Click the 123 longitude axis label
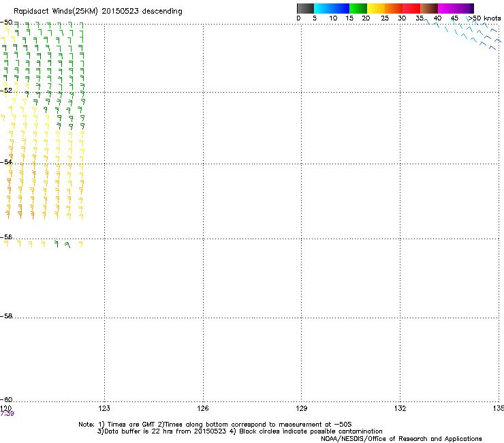 click(x=104, y=408)
